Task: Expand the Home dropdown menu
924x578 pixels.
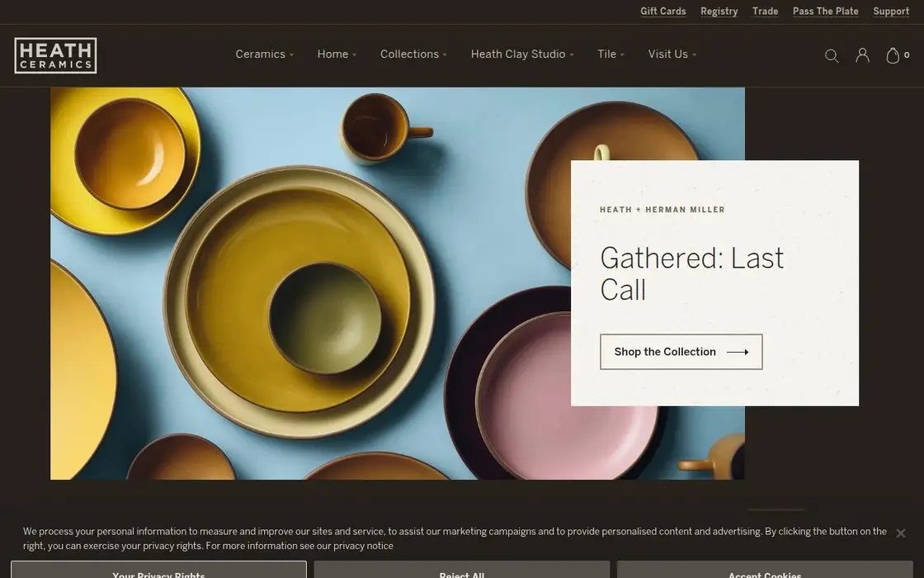Action: [x=337, y=54]
